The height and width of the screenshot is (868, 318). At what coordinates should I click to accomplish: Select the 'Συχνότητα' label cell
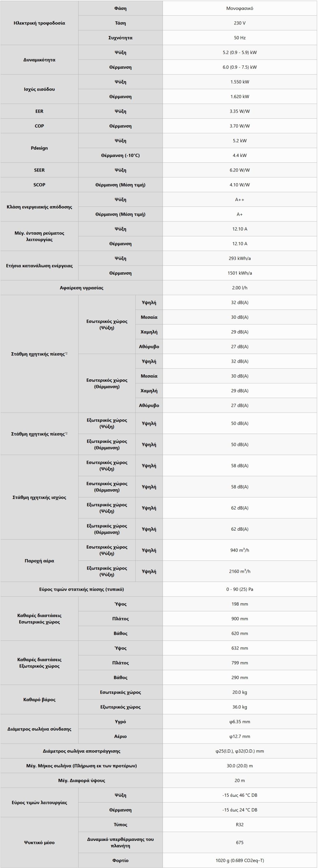(120, 38)
